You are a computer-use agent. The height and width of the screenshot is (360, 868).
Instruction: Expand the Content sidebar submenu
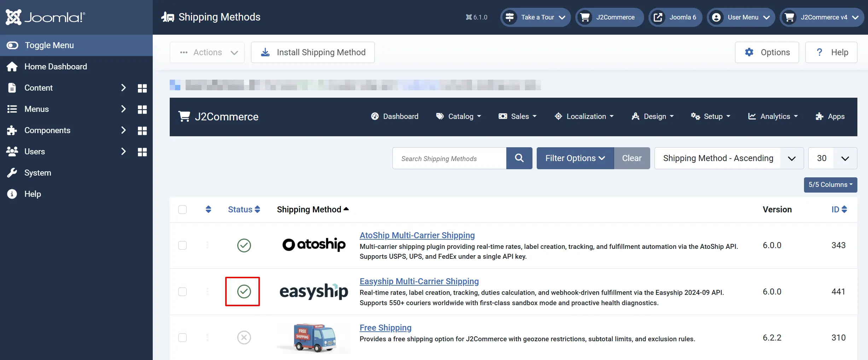tap(123, 88)
